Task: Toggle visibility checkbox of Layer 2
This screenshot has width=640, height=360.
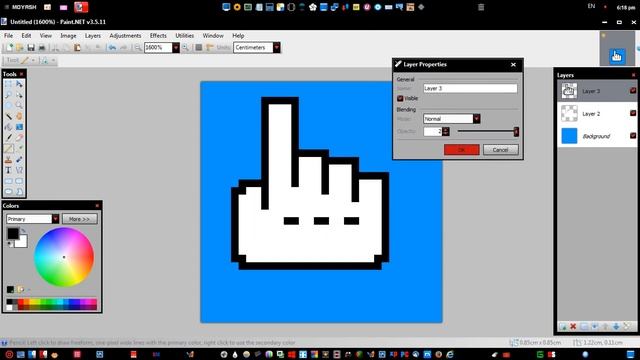Action: 633,113
